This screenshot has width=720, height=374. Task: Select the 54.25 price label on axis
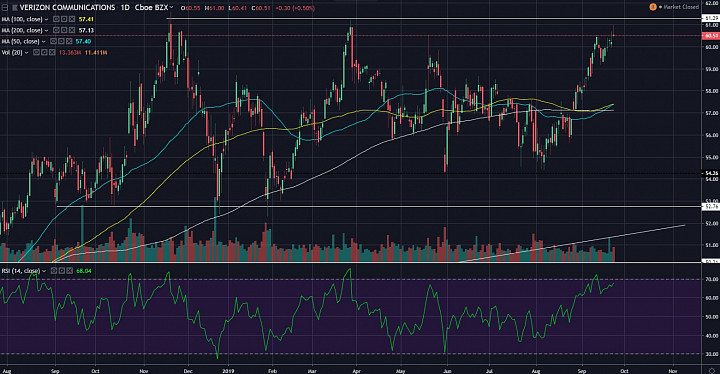pos(711,173)
